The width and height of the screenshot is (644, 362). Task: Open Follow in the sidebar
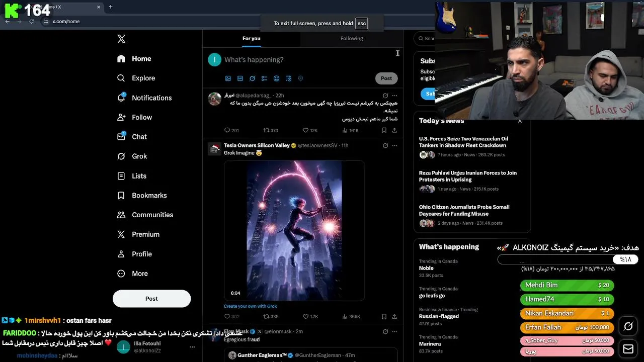[134, 117]
